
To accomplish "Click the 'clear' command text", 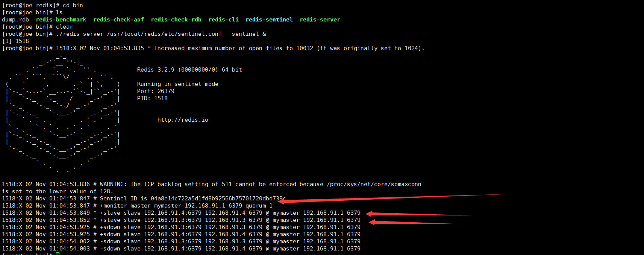I will pos(64,27).
